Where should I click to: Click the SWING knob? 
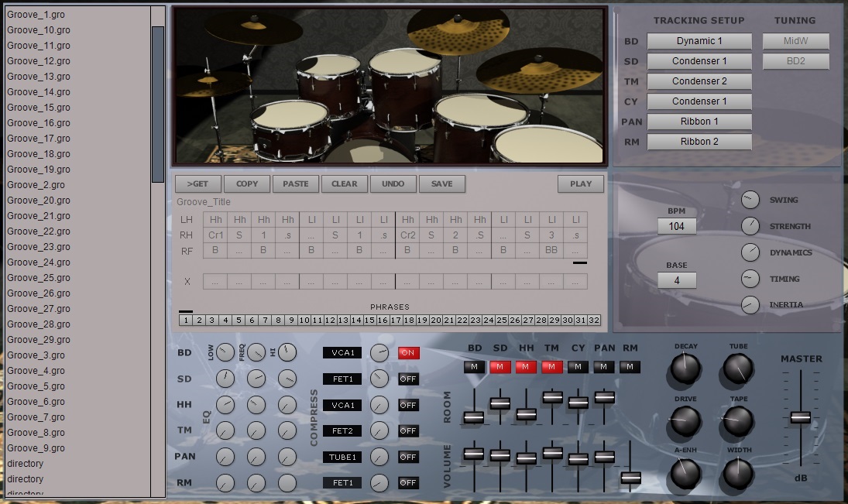coord(750,200)
